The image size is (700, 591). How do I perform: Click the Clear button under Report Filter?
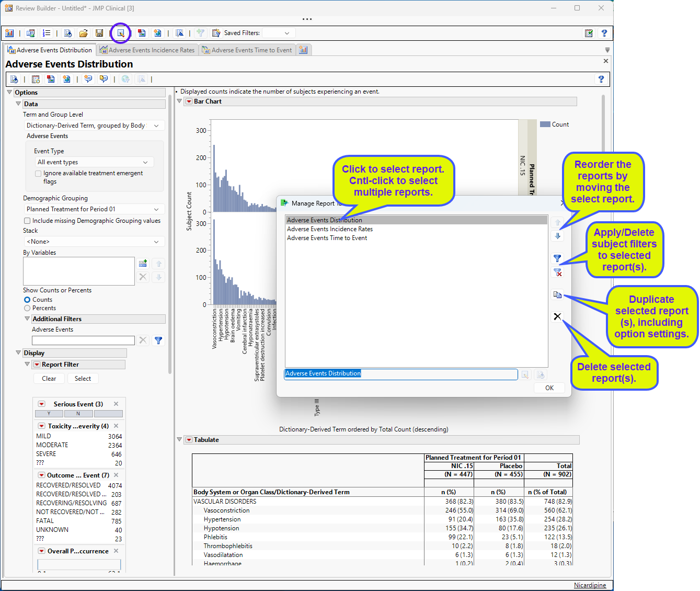49,379
